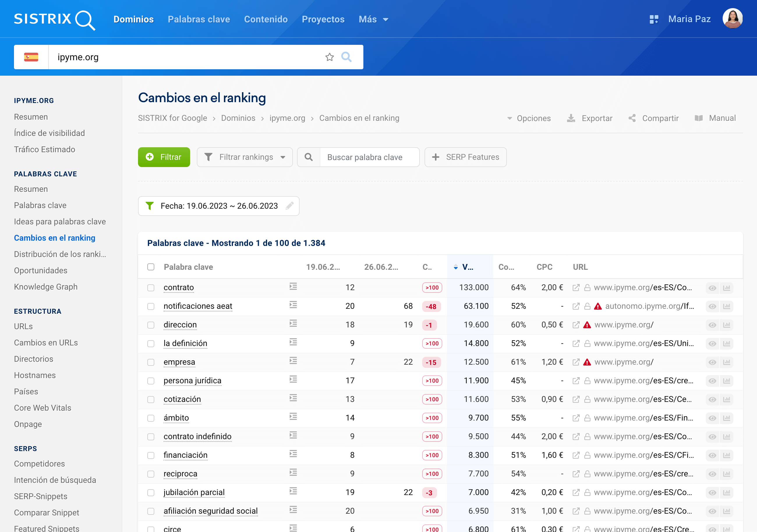Screen dimensions: 757x532
Task: Click the Spanish flag country selector
Action: click(31, 57)
